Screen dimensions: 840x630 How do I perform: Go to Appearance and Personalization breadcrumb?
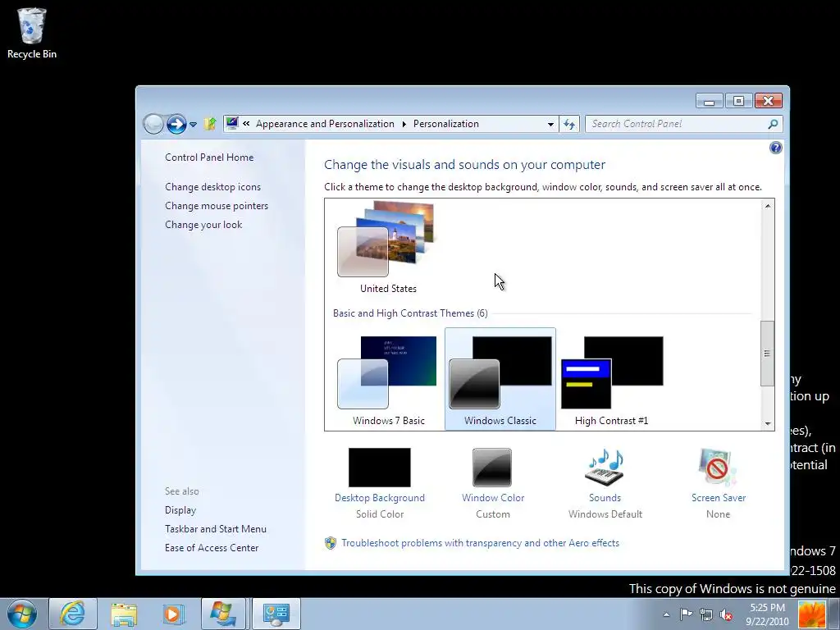tap(325, 124)
